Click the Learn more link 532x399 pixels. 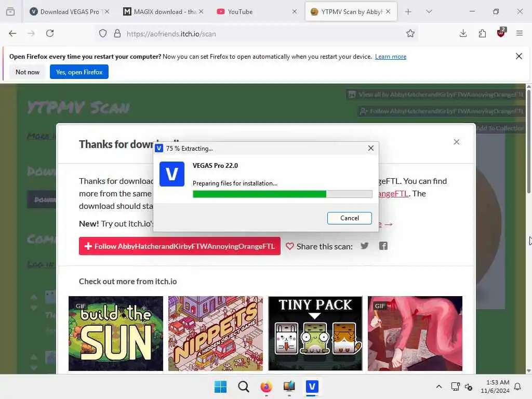(x=391, y=57)
